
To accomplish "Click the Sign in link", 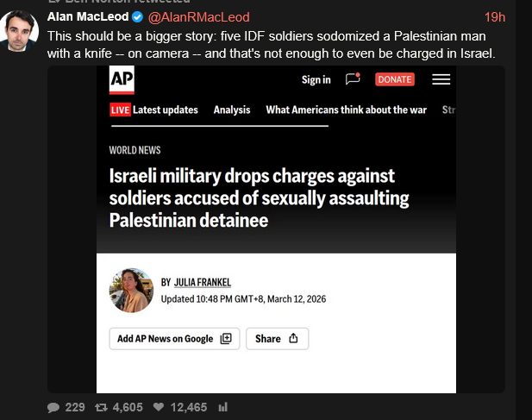I will tap(316, 79).
